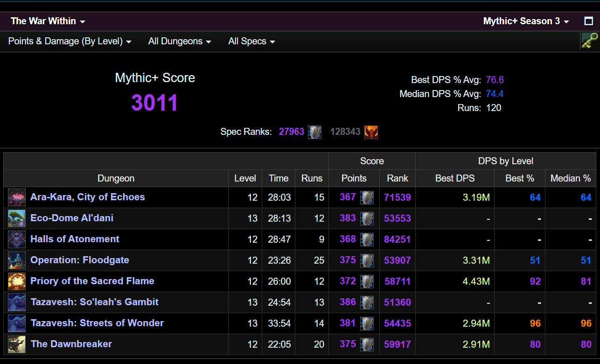Viewport: 600px width, 364px height.
Task: Open the All Specs filter menu
Action: 251,42
